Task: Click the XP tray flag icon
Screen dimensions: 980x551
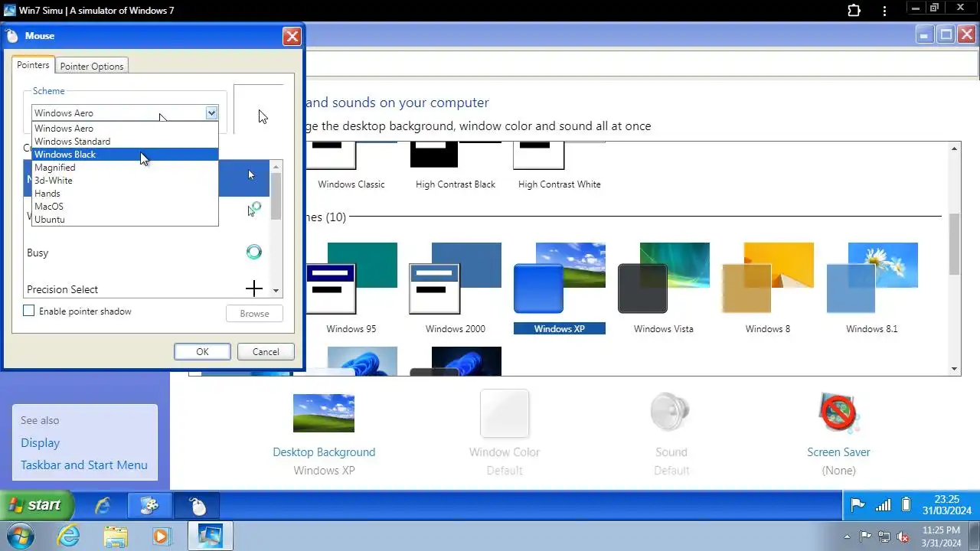Action: 858,505
